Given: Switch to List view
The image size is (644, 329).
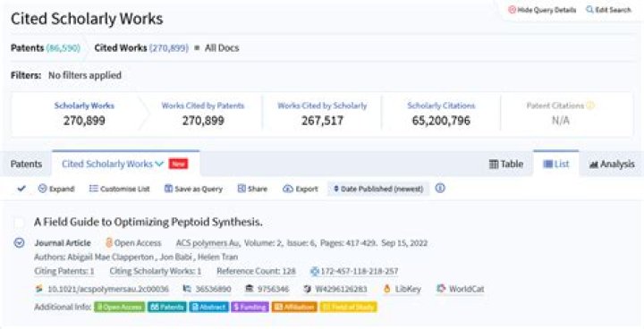Looking at the screenshot, I should tap(556, 164).
